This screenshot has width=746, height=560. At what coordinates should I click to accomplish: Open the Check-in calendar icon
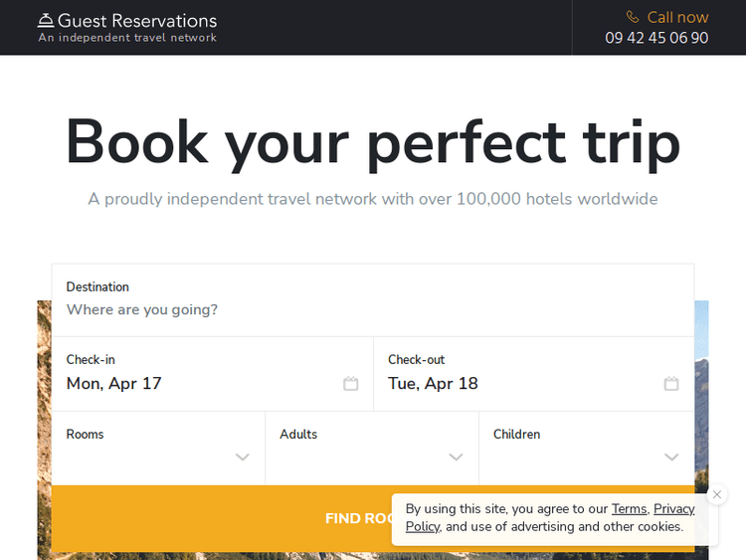coord(350,384)
